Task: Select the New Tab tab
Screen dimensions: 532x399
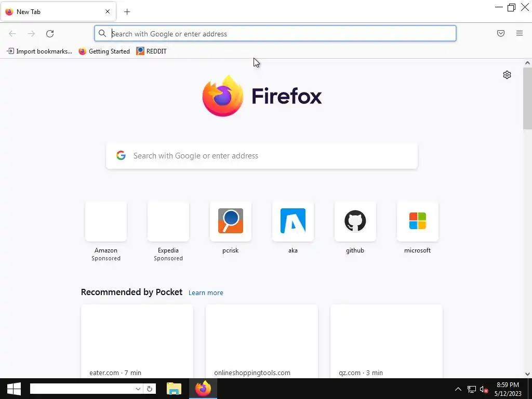Action: click(x=58, y=11)
